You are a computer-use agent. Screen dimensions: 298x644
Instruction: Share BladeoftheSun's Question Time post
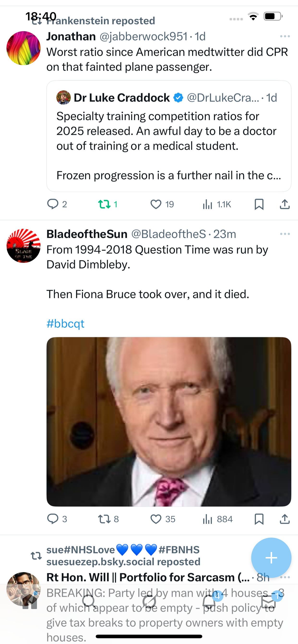point(285,519)
